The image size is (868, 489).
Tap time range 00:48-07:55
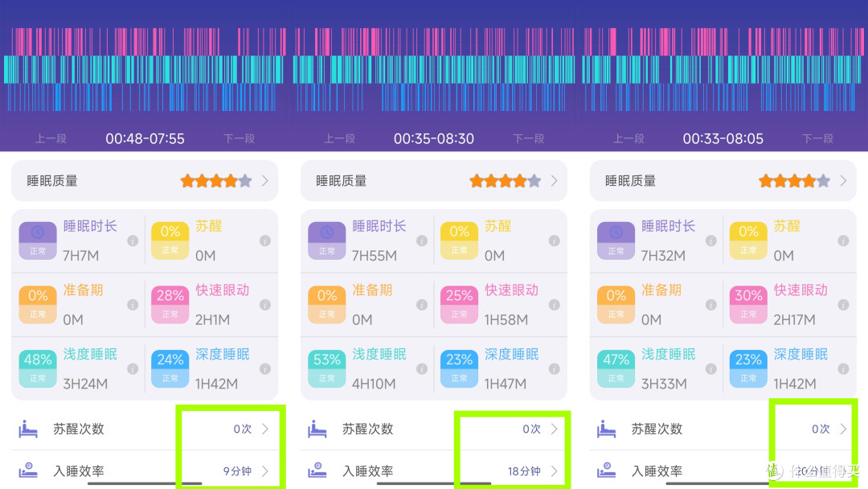pyautogui.click(x=145, y=138)
